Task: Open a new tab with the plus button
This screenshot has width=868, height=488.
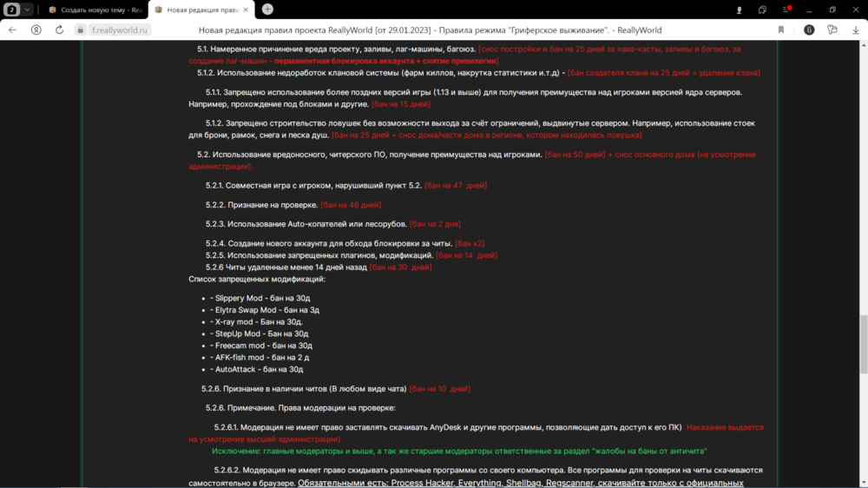Action: 267,10
